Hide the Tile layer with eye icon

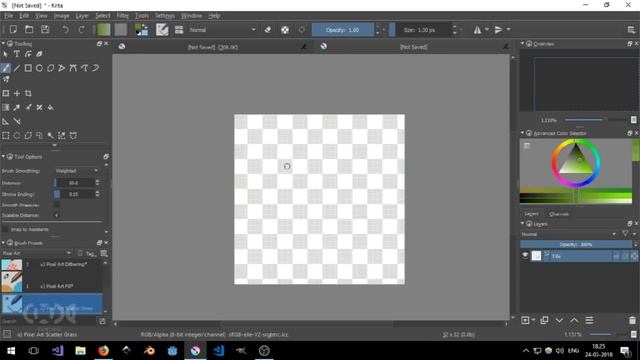click(525, 256)
